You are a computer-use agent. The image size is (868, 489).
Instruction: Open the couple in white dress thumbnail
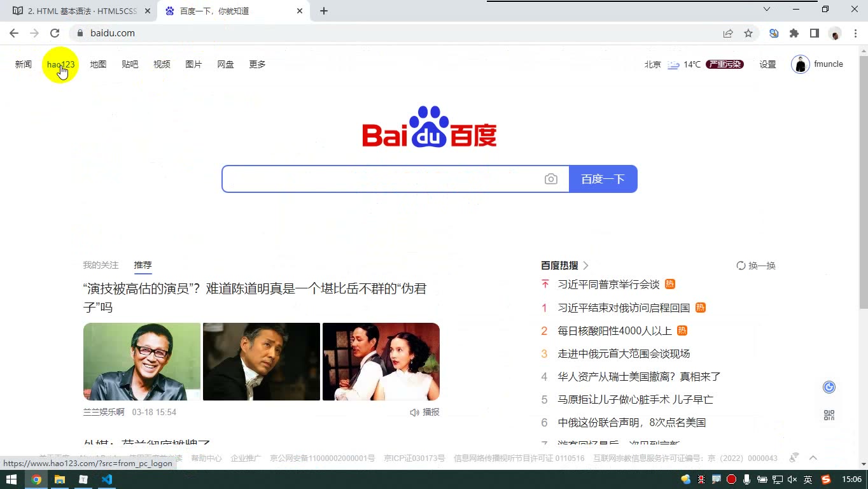point(381,362)
